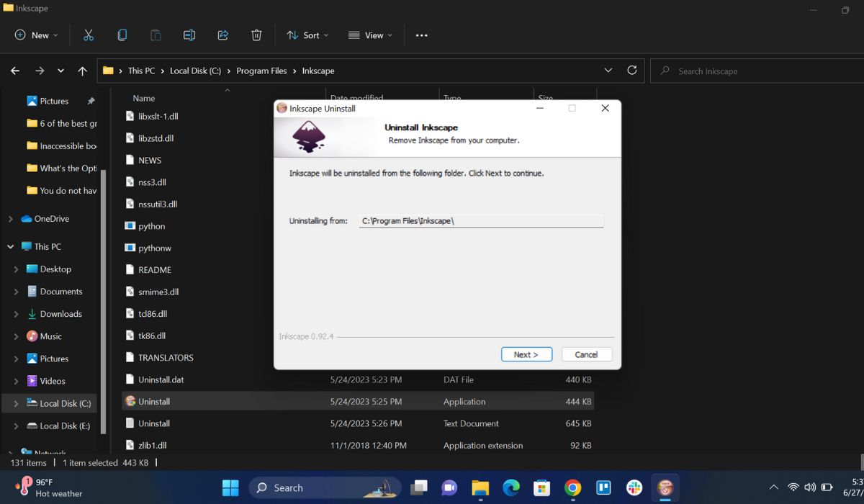The width and height of the screenshot is (864, 504).
Task: Open the New item dropdown
Action: pos(34,35)
